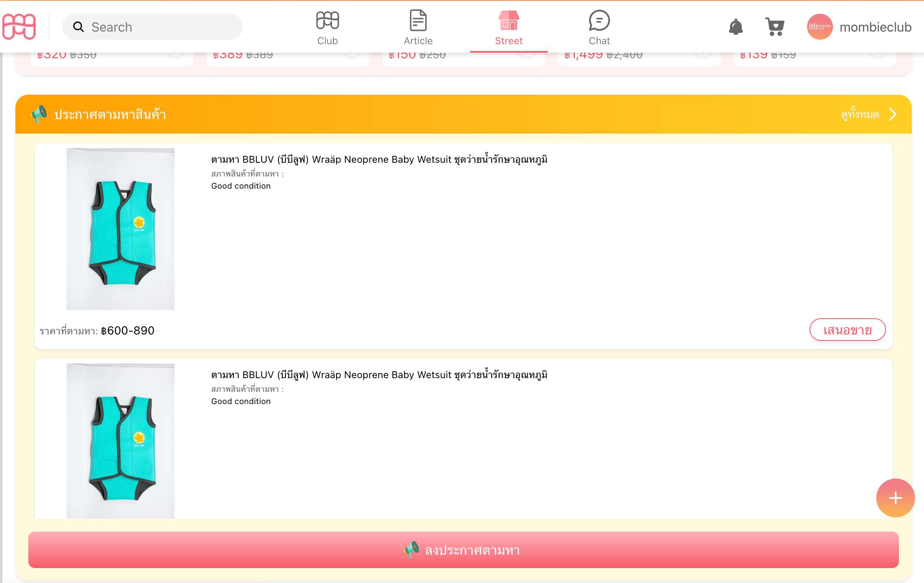Open first wetsuit product thumbnail
The image size is (924, 583).
(x=121, y=229)
